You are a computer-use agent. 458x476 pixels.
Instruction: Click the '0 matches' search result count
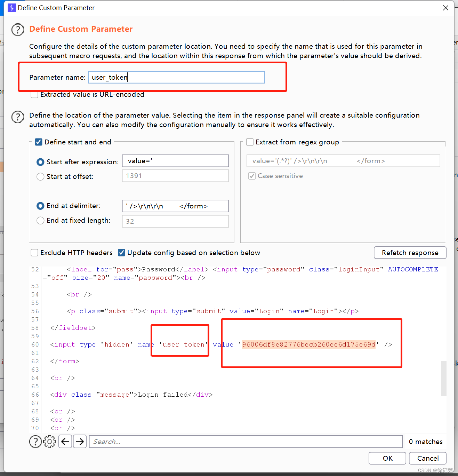point(426,442)
